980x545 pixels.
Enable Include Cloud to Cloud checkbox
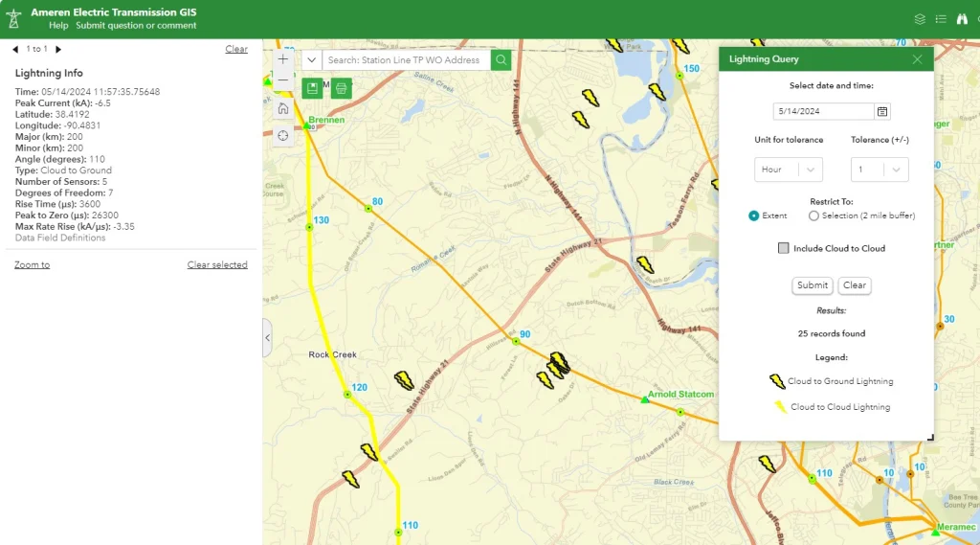pyautogui.click(x=783, y=248)
